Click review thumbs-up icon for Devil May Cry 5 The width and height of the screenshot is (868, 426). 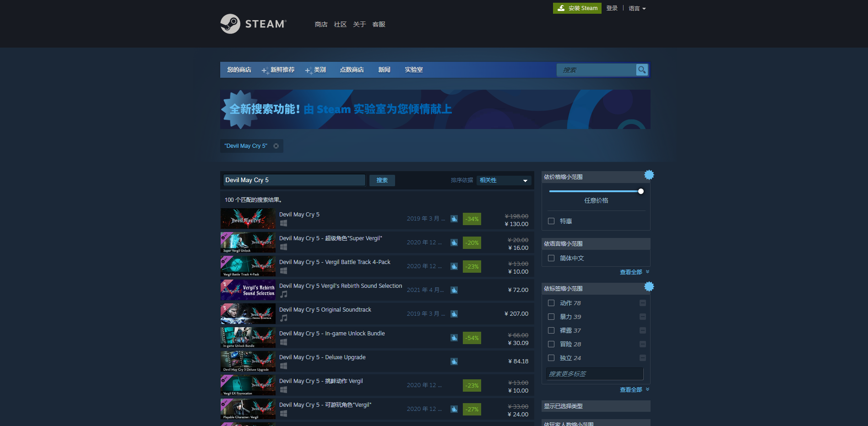454,219
